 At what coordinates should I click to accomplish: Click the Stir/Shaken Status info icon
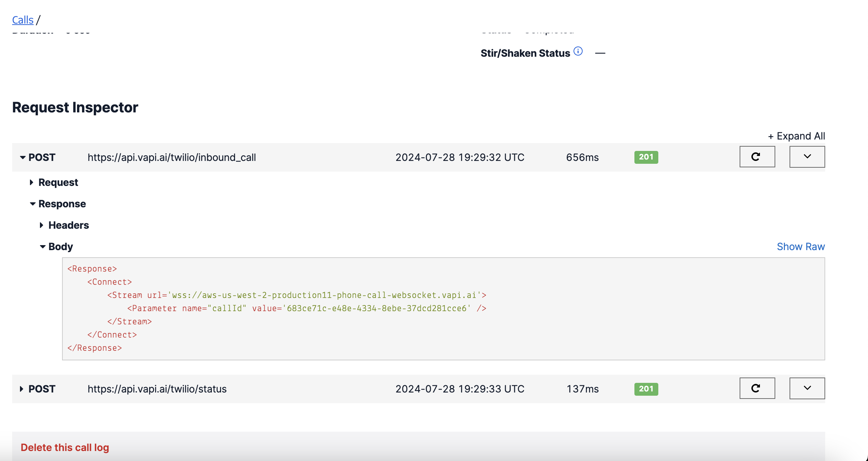click(578, 51)
